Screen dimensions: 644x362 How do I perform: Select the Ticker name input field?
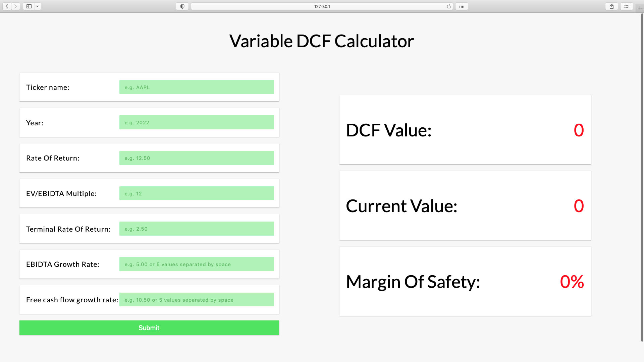pyautogui.click(x=197, y=87)
